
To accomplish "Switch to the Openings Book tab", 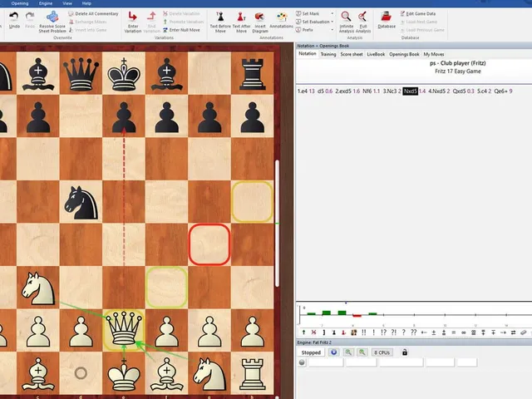I will click(404, 54).
